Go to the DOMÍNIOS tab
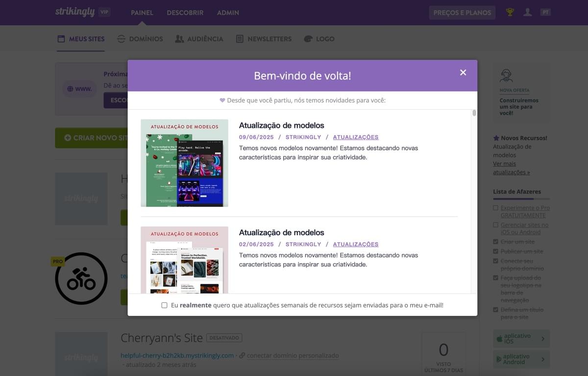This screenshot has height=376, width=588. (140, 39)
